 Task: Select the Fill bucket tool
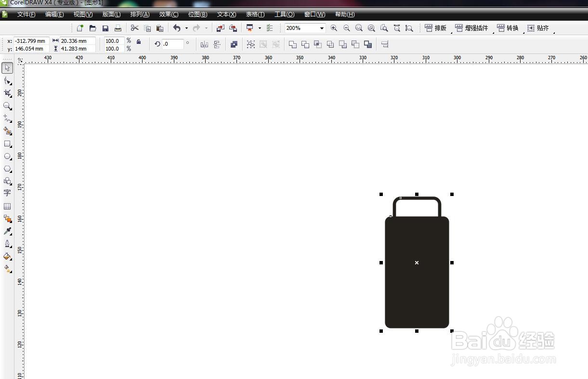[7, 256]
